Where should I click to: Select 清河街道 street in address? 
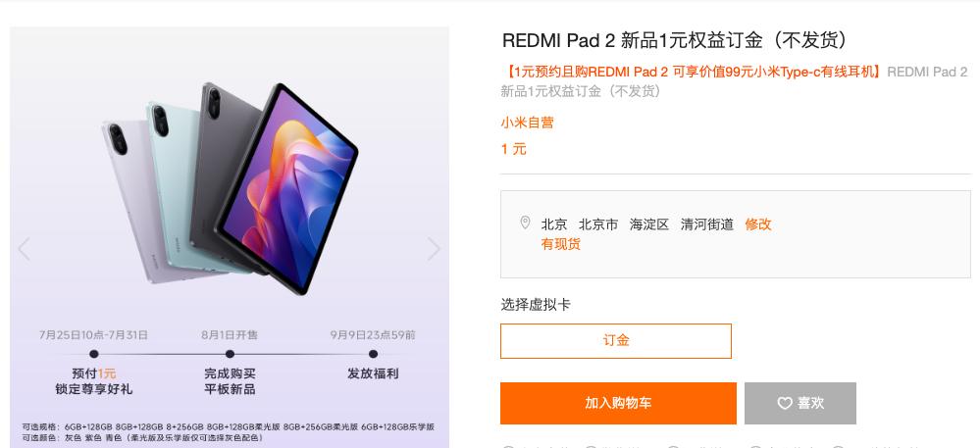tap(707, 224)
